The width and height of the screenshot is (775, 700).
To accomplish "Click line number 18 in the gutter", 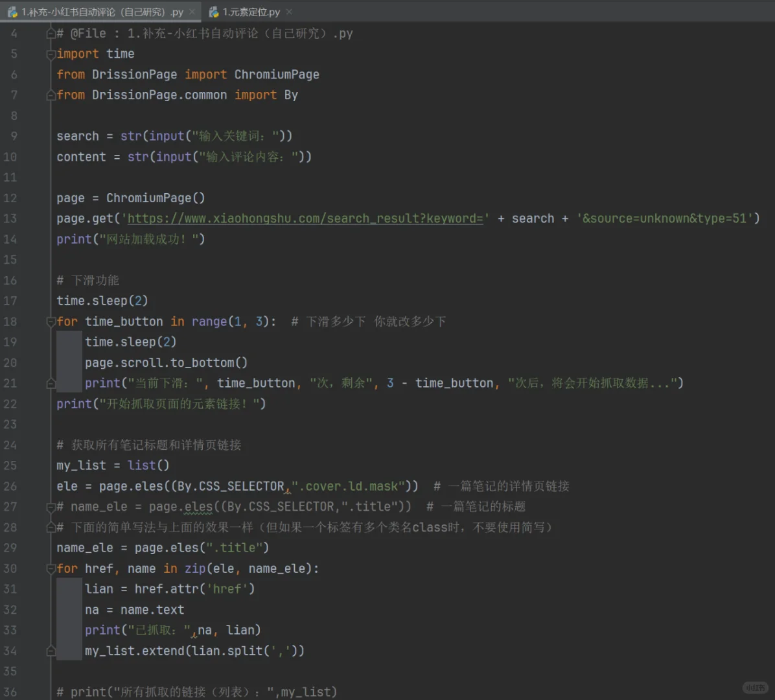I will 10,322.
